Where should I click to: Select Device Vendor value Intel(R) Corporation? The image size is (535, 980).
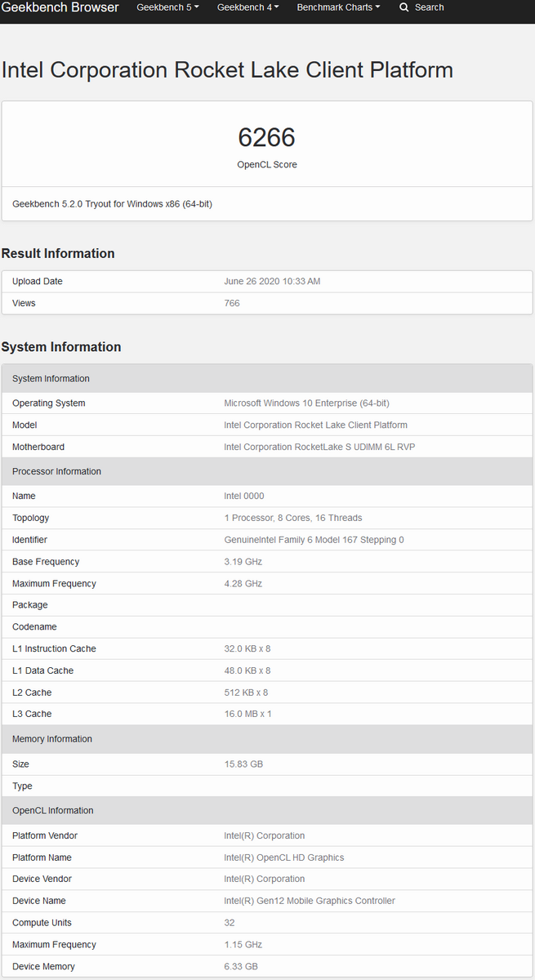[x=264, y=880]
